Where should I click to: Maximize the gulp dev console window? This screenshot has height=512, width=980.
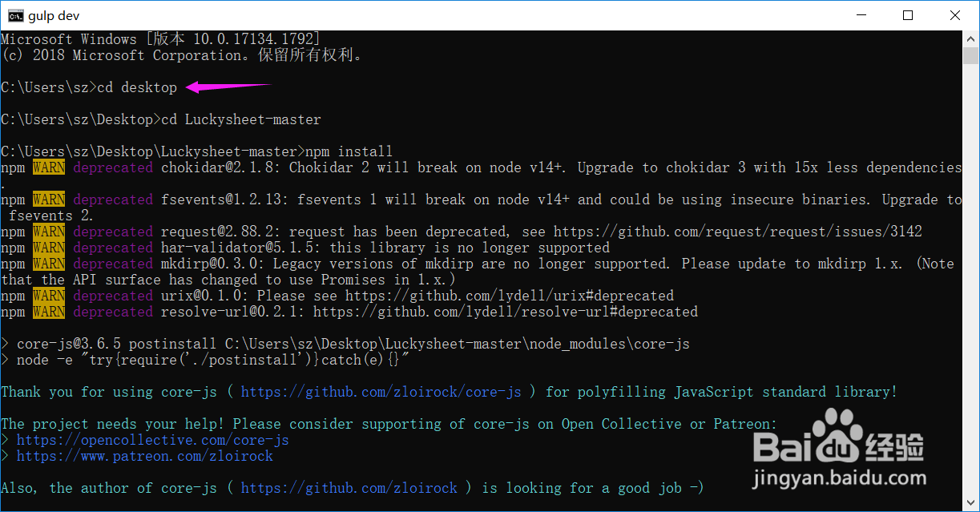click(x=907, y=15)
